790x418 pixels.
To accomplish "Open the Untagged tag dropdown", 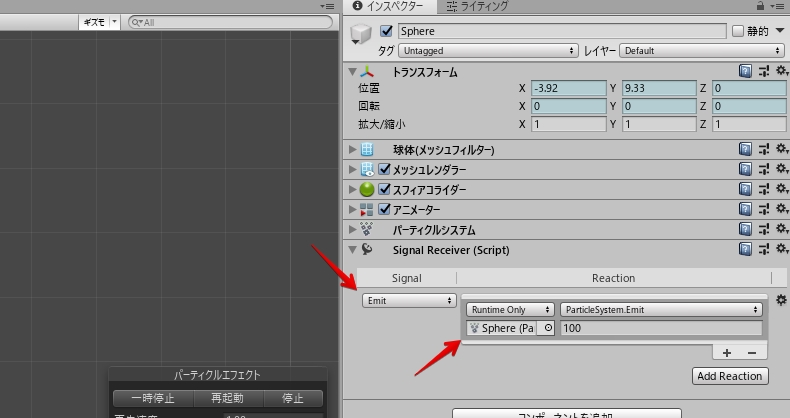I will (488, 50).
